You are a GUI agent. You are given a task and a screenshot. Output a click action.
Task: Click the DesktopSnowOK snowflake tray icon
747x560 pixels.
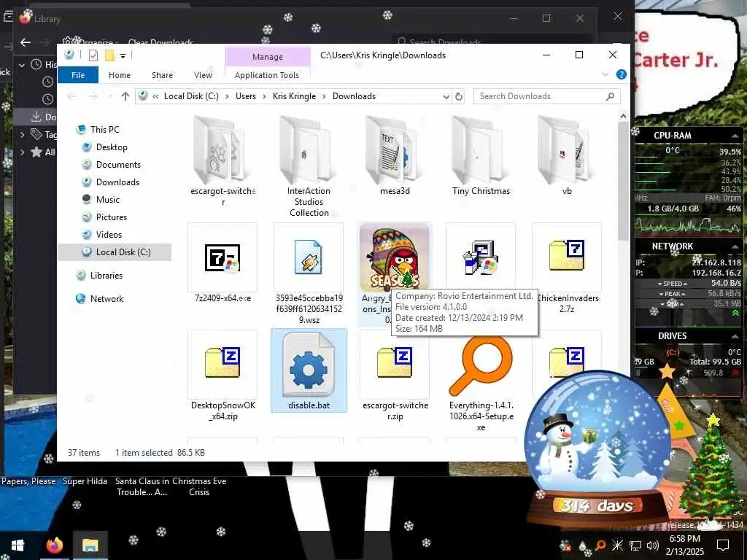coord(617,545)
